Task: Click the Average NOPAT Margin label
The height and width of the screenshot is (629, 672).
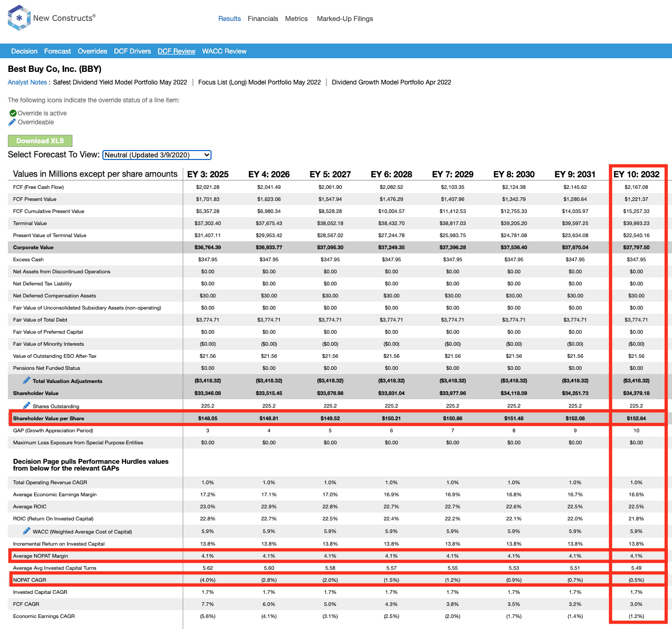Action: tap(40, 556)
